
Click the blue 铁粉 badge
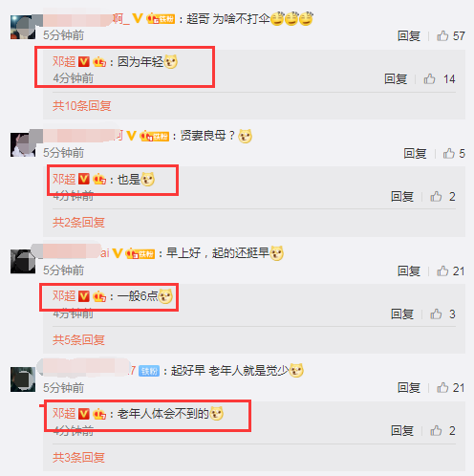coord(149,371)
